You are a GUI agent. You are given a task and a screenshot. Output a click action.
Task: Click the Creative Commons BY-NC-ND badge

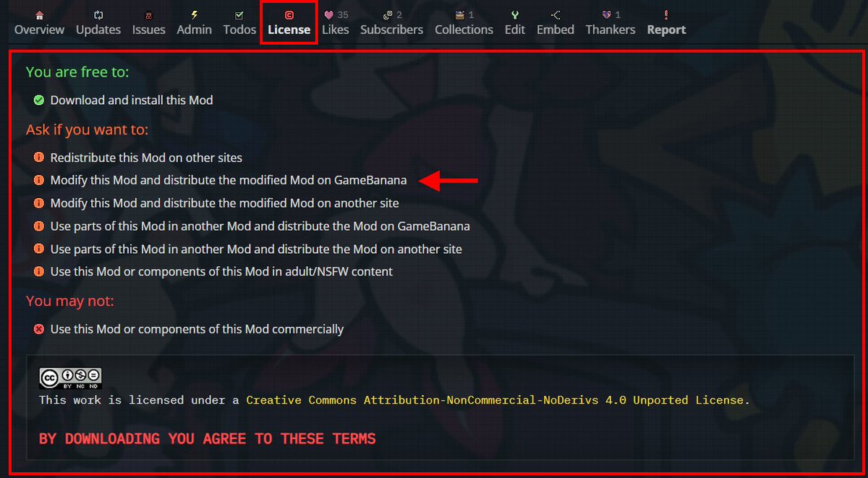(70, 377)
